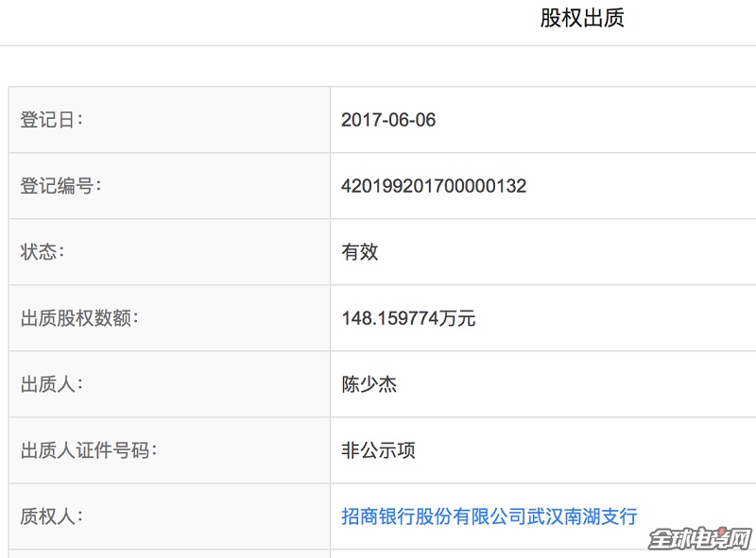Click registration number 420199201700000132

click(434, 186)
